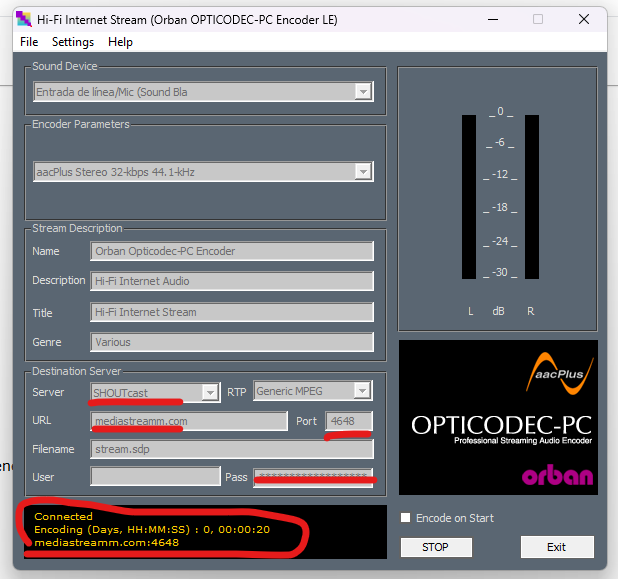The height and width of the screenshot is (579, 618).
Task: Open the Encoder Parameters dropdown
Action: 362,172
